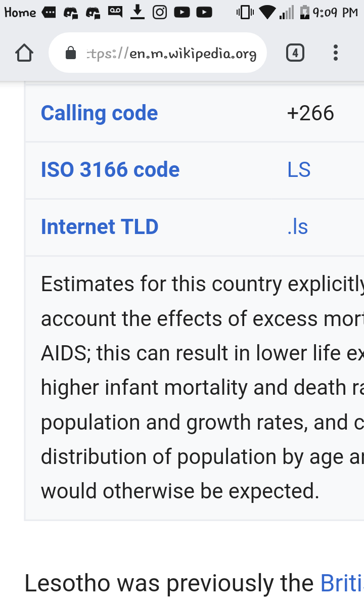Tap the first Discord notification icon
Image resolution: width=364 pixels, height=603 pixels.
(x=70, y=13)
